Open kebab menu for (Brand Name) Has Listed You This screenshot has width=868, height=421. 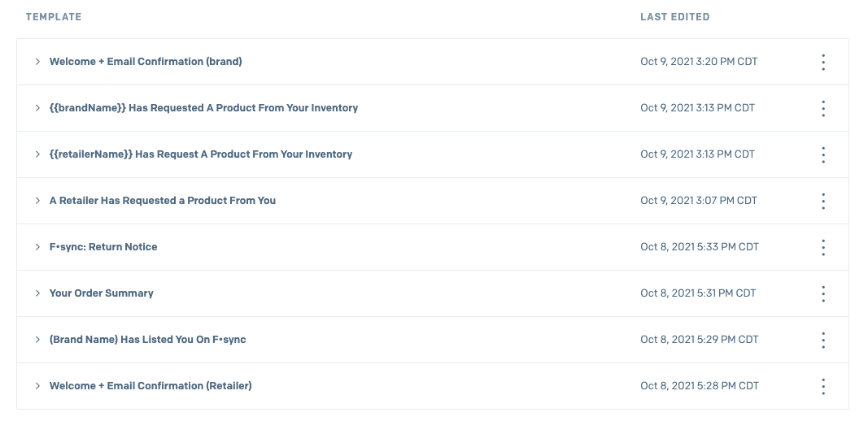click(823, 341)
